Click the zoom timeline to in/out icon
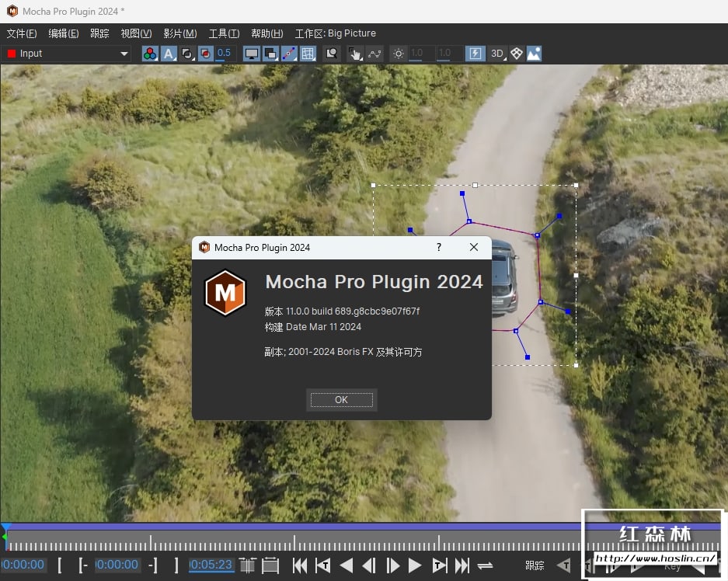728x581 pixels. point(248,565)
